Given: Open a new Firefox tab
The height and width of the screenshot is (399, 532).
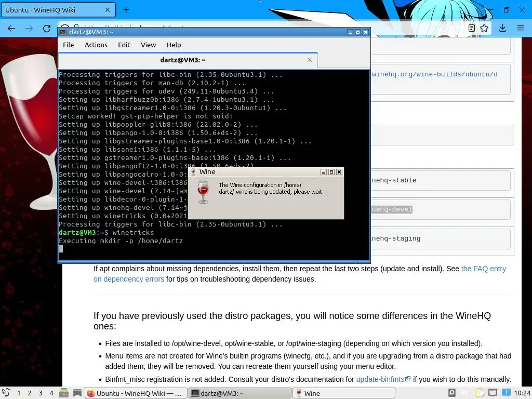Looking at the screenshot, I should tap(126, 10).
